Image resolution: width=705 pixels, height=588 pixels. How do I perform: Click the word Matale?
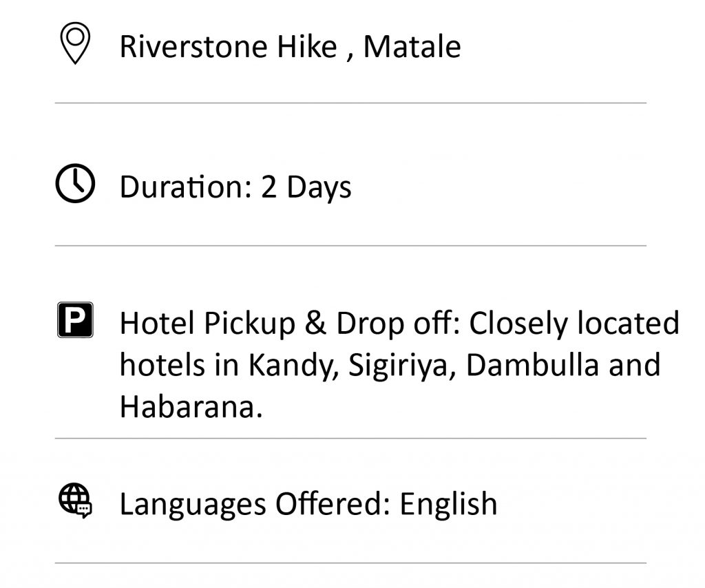(x=412, y=47)
